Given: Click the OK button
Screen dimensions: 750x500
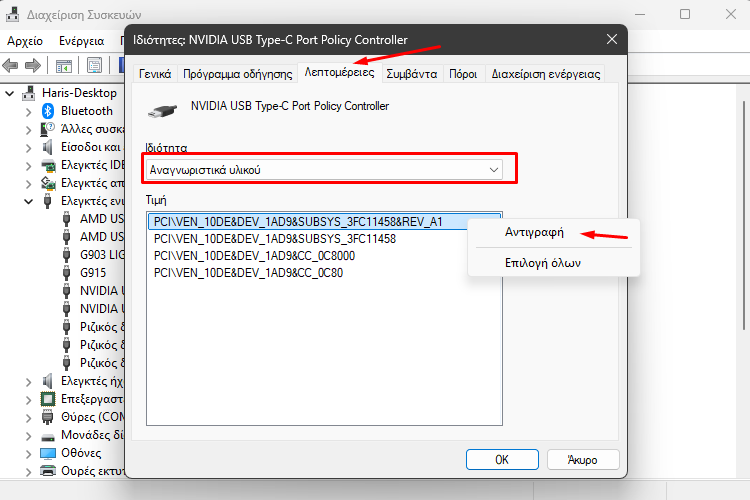Looking at the screenshot, I should pyautogui.click(x=502, y=460).
